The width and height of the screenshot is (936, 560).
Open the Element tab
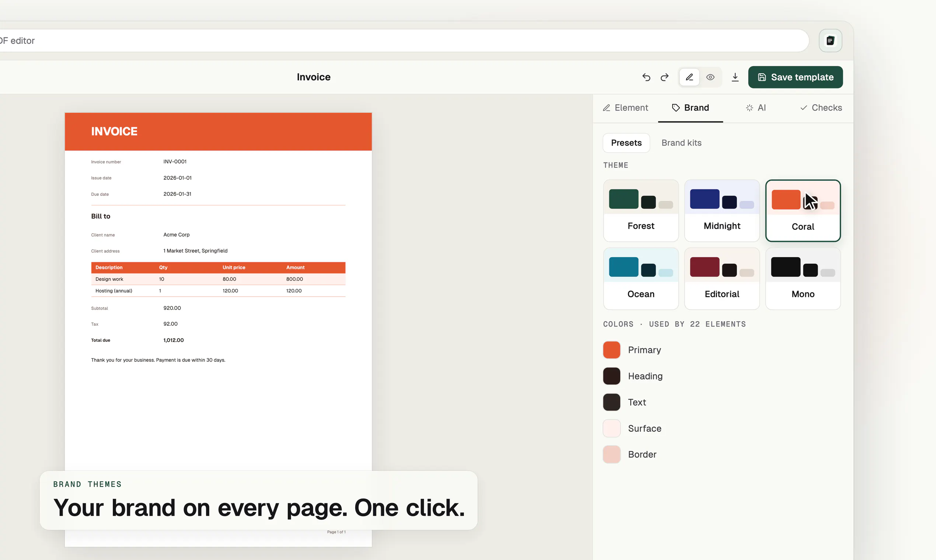pyautogui.click(x=625, y=108)
